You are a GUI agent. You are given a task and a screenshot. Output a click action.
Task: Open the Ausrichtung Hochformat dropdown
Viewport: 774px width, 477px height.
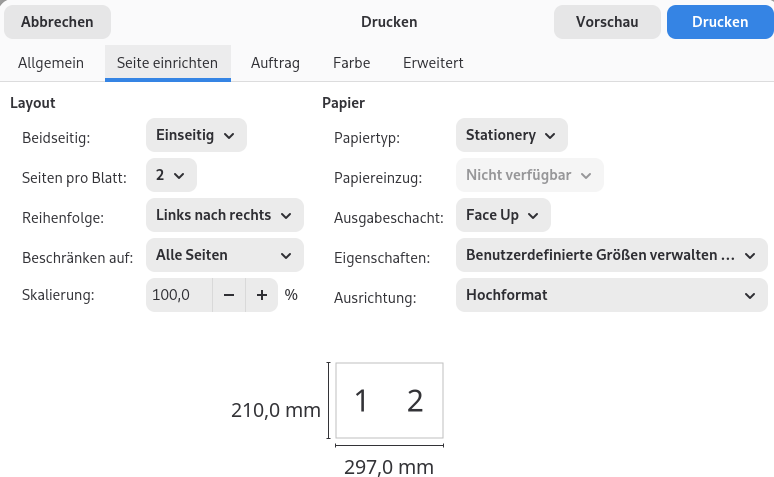pos(611,295)
